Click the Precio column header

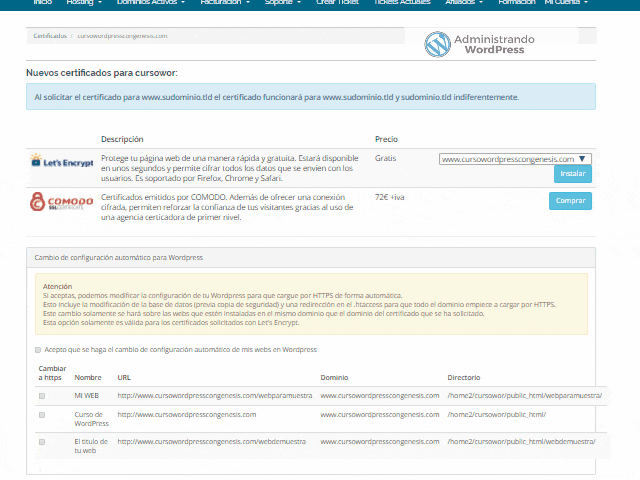(386, 140)
